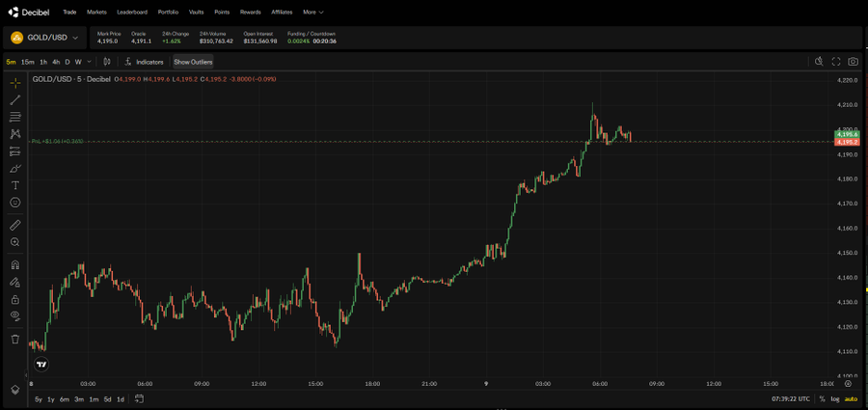Open the go-to-date calendar icon
Screen dimensions: 868x410
[x=139, y=399]
